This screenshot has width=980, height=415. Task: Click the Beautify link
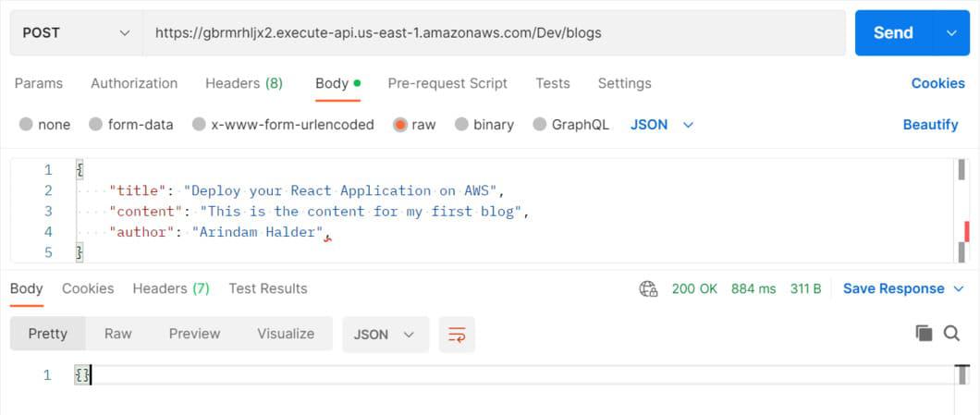click(x=930, y=125)
